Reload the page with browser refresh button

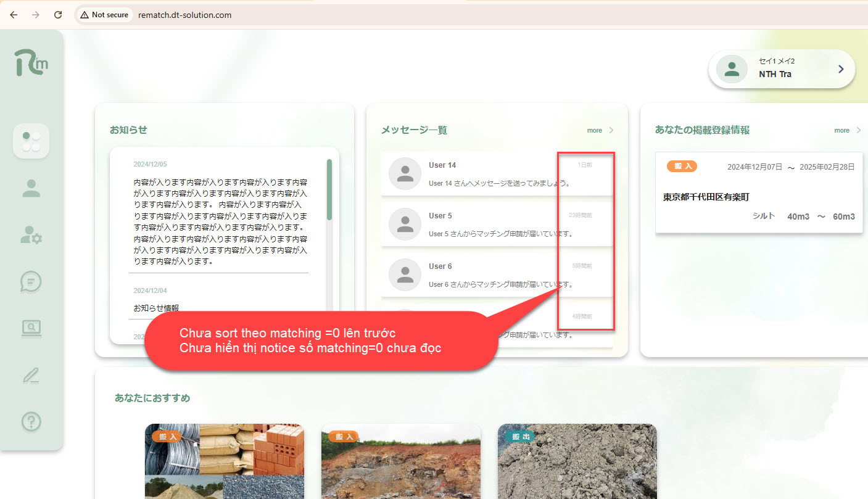pyautogui.click(x=58, y=15)
